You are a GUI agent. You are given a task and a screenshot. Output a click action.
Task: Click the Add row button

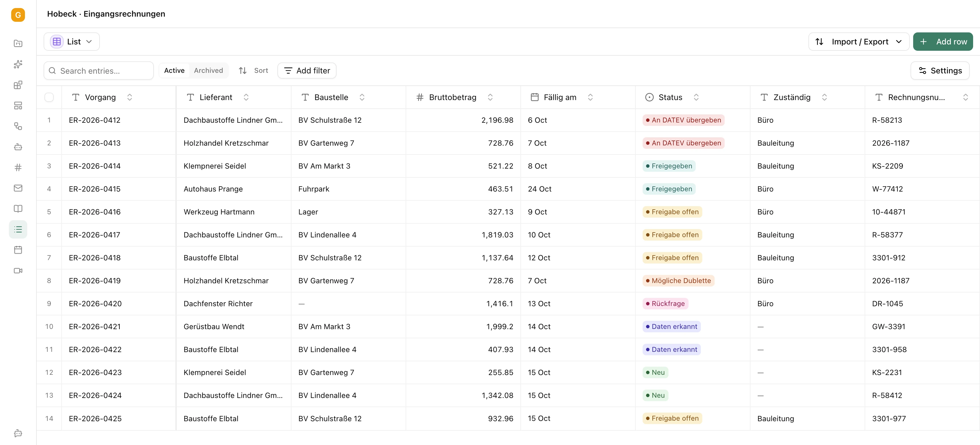click(x=943, y=42)
